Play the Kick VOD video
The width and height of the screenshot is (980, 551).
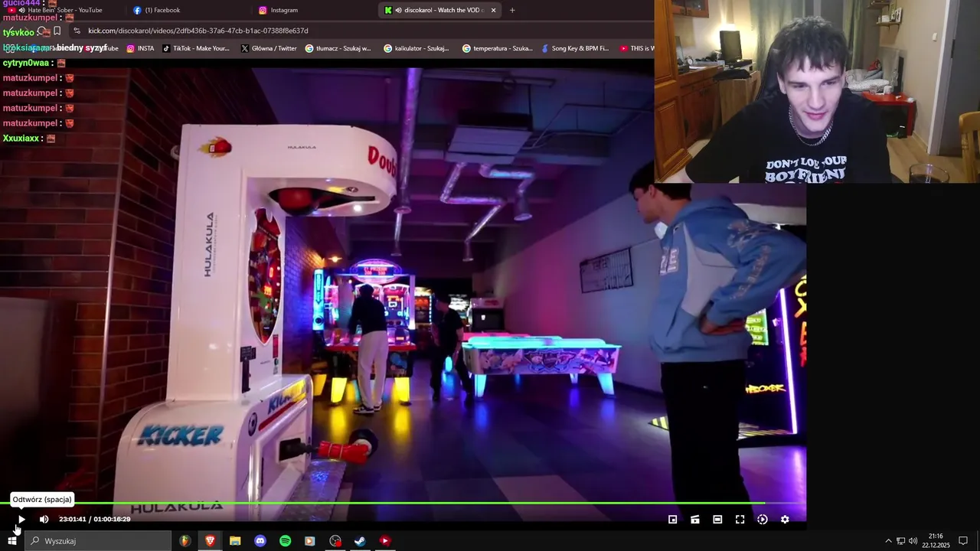pos(21,520)
